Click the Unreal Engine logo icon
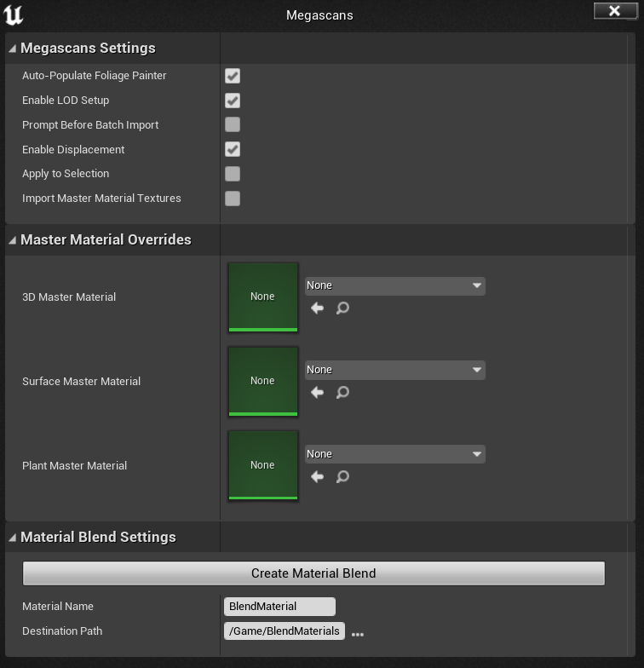Image resolution: width=644 pixels, height=668 pixels. click(x=14, y=15)
